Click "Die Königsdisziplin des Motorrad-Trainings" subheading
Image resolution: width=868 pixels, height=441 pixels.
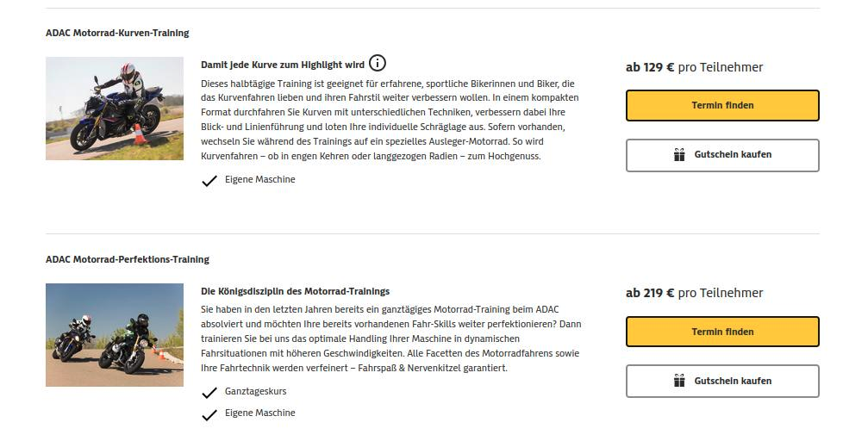point(295,291)
